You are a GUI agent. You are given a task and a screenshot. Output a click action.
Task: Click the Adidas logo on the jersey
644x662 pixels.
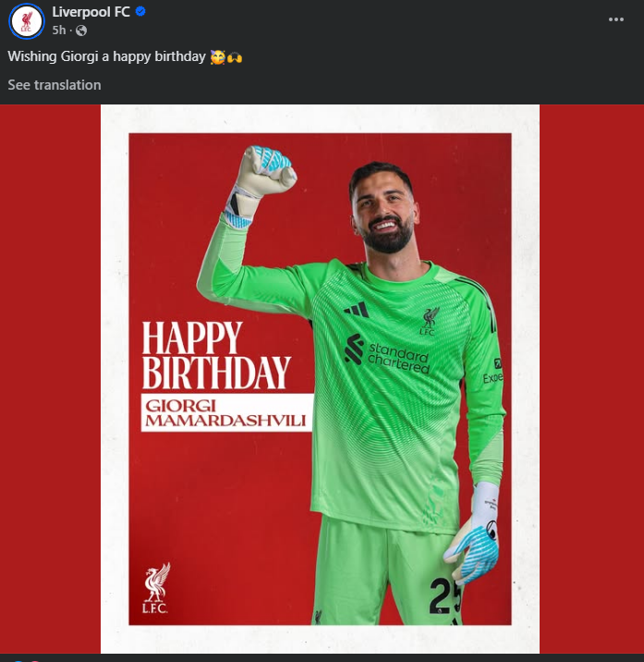point(358,309)
